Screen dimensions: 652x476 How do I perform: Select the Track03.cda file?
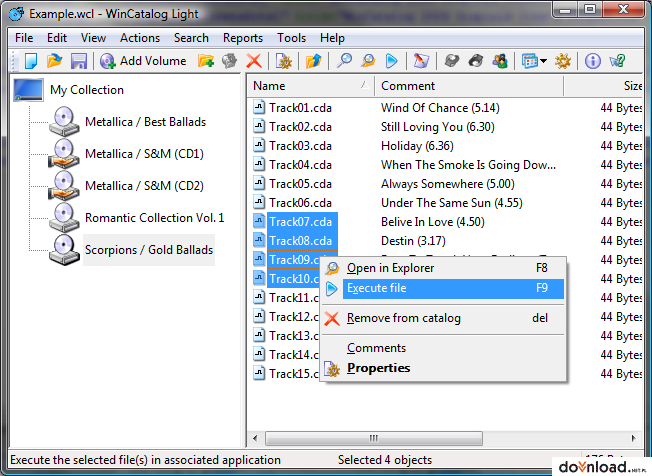pyautogui.click(x=300, y=146)
